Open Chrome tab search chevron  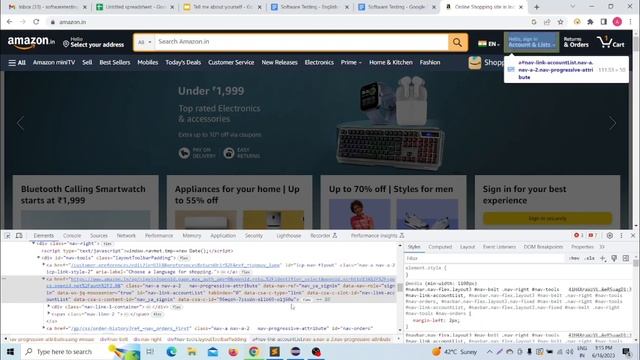click(x=572, y=7)
